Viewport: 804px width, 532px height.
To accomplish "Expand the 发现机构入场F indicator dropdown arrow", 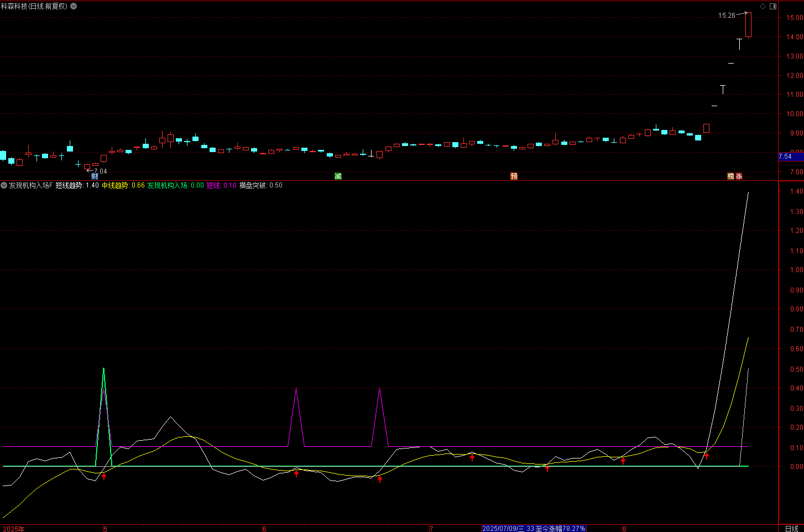I will (x=4, y=185).
